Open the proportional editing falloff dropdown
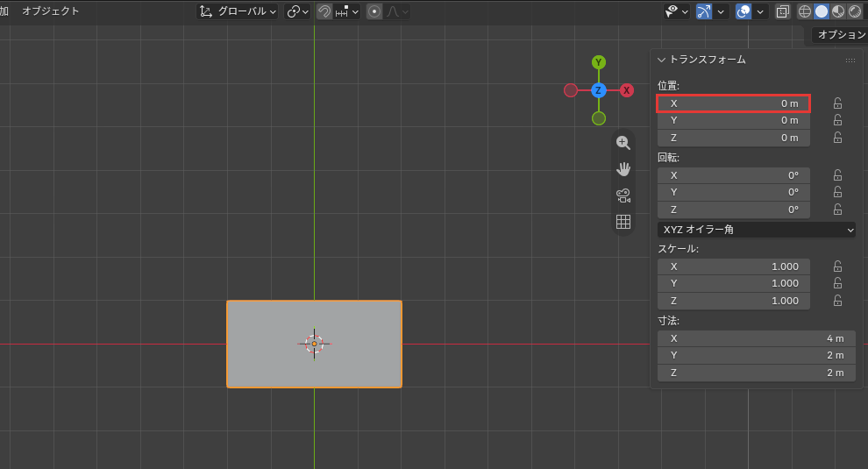The image size is (868, 469). coord(397,11)
